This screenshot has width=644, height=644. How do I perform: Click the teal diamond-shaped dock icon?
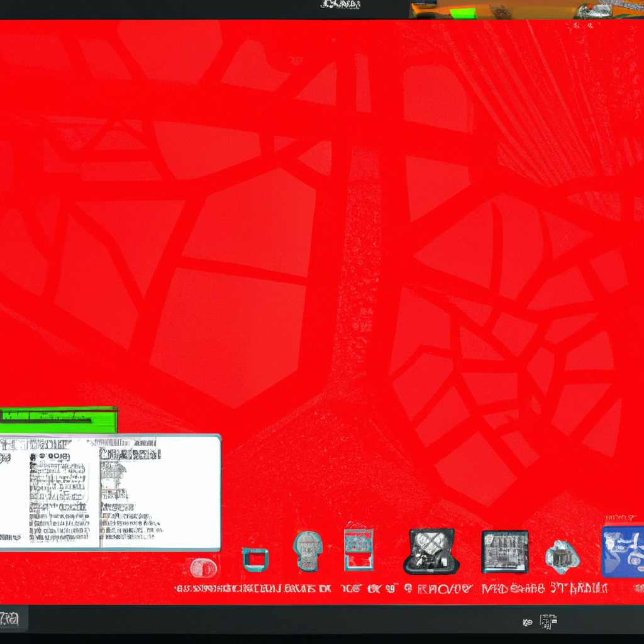coord(562,557)
